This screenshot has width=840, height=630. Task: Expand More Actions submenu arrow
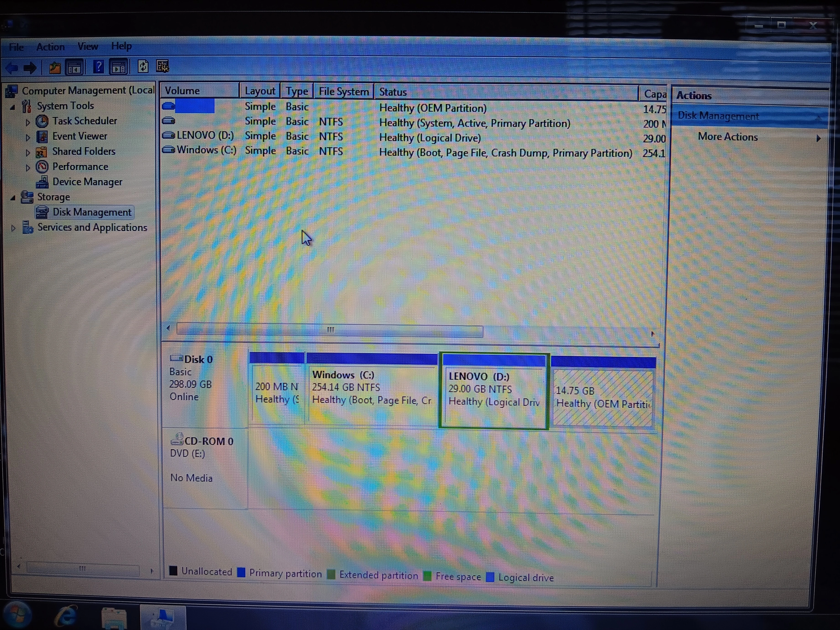pos(818,138)
